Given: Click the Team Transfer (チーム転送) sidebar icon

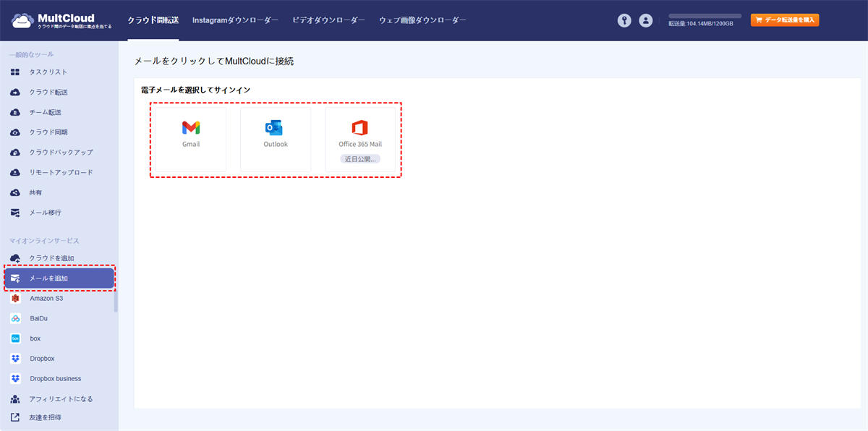Looking at the screenshot, I should coord(15,113).
